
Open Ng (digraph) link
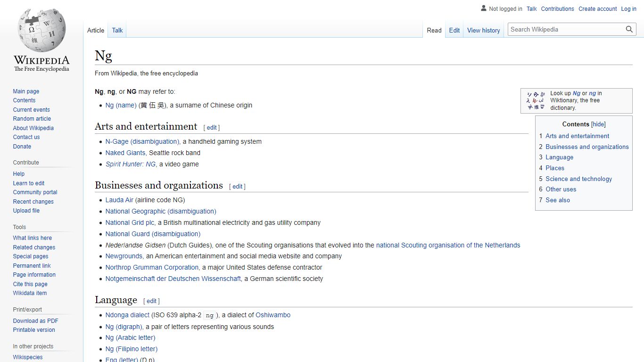point(124,327)
